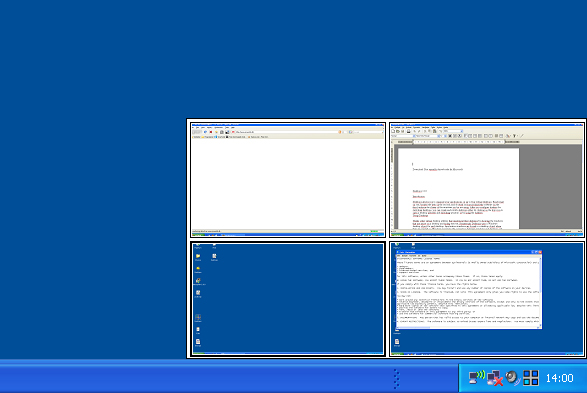This screenshot has width=587, height=393.
Task: Click the 14:00 clock in the system tray
Action: [x=559, y=378]
